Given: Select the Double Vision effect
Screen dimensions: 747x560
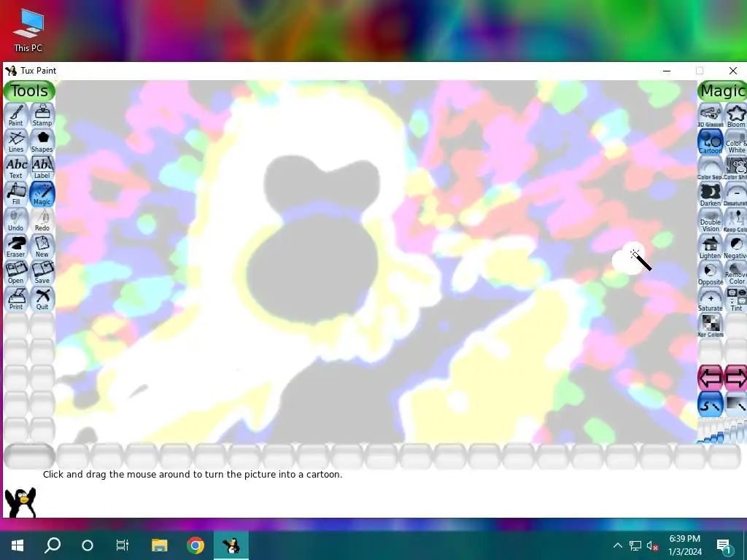Looking at the screenshot, I should pyautogui.click(x=711, y=220).
